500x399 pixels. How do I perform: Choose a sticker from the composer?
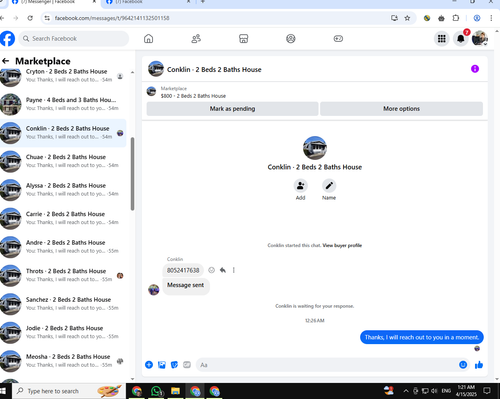[174, 365]
